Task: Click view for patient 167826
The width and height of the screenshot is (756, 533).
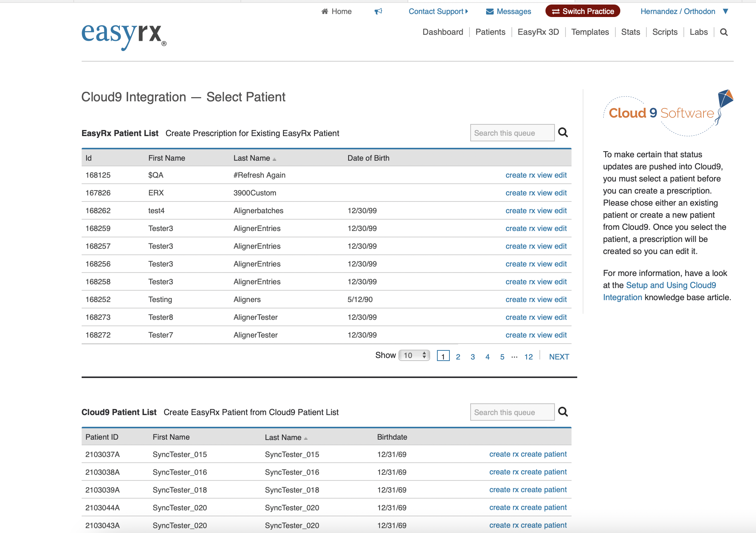Action: [x=545, y=193]
